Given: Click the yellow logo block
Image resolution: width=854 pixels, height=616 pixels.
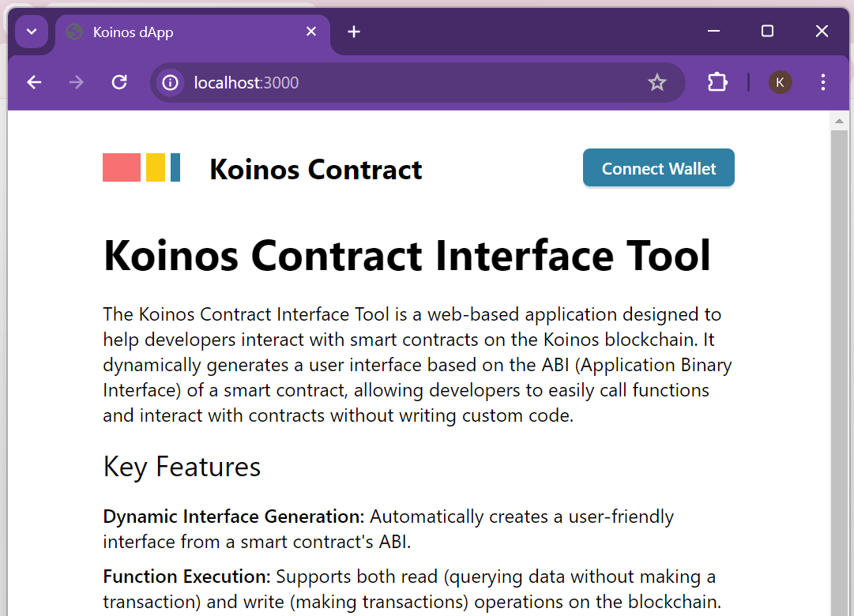Looking at the screenshot, I should point(155,167).
